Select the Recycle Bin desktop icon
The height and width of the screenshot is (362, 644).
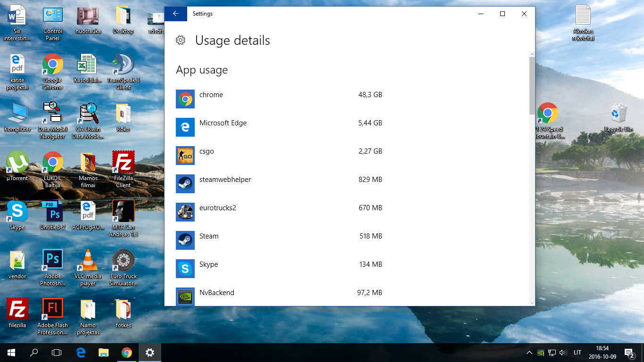(618, 117)
